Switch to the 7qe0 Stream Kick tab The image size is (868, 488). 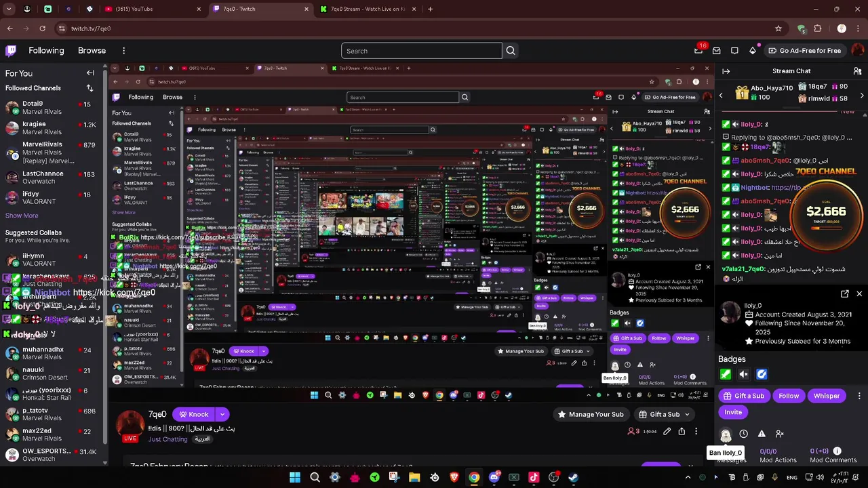click(x=370, y=9)
